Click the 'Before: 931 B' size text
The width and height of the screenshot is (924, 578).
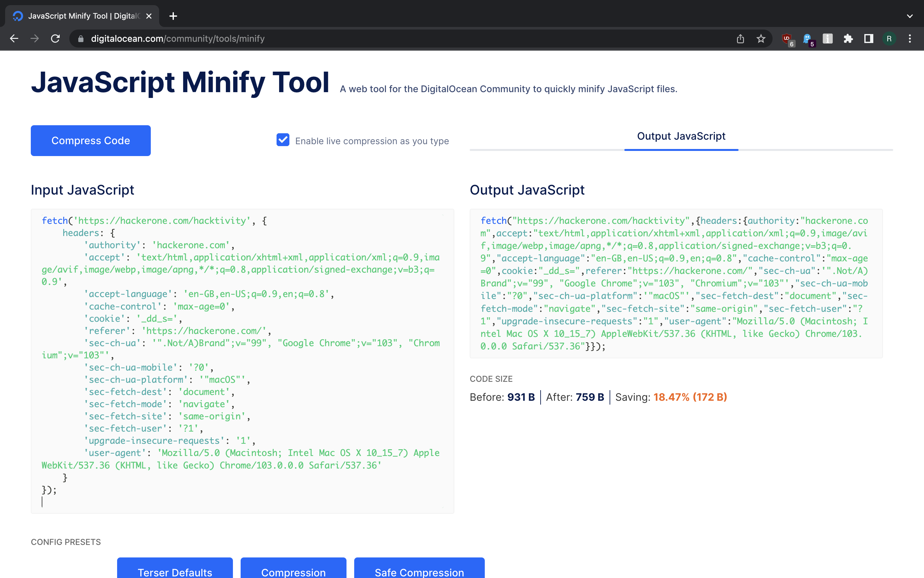502,397
